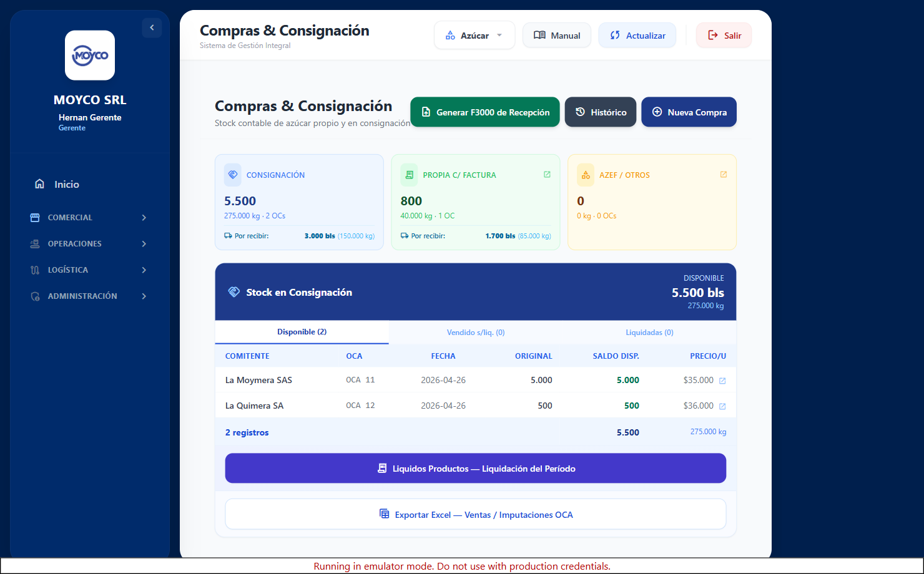Click the handshake icon on Consignación card
This screenshot has width=924, height=574.
pyautogui.click(x=233, y=175)
